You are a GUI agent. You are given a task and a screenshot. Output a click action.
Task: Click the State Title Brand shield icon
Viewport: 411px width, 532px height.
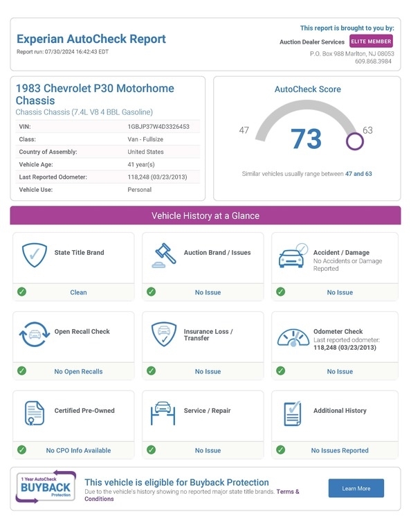tap(34, 255)
